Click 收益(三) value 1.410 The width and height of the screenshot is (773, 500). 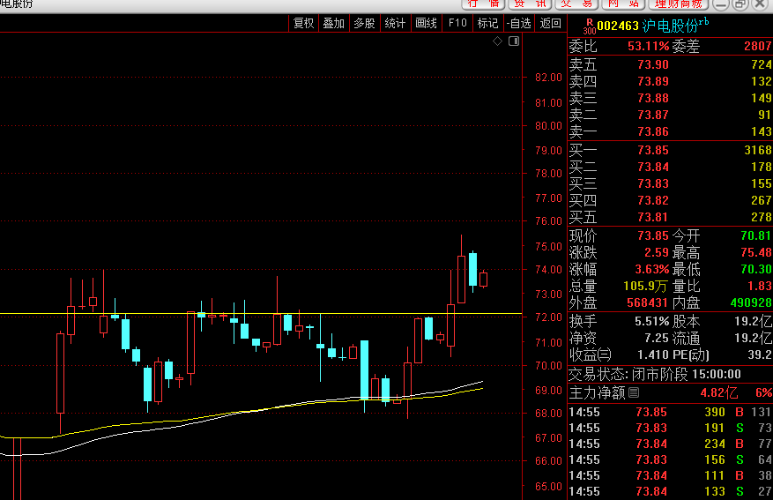click(x=653, y=355)
